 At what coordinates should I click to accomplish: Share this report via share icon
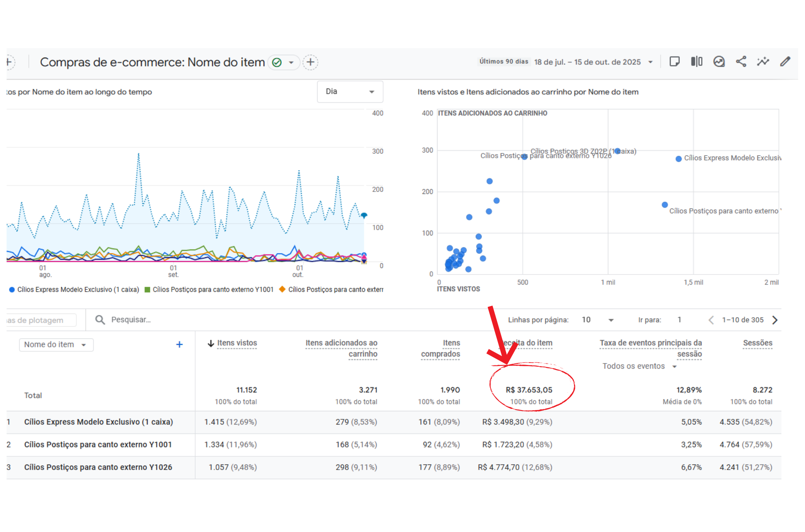(741, 62)
